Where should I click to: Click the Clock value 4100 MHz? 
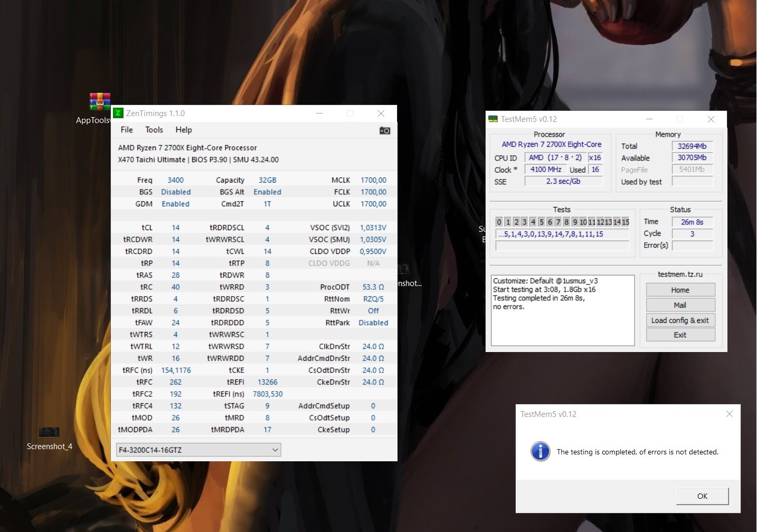click(x=546, y=169)
